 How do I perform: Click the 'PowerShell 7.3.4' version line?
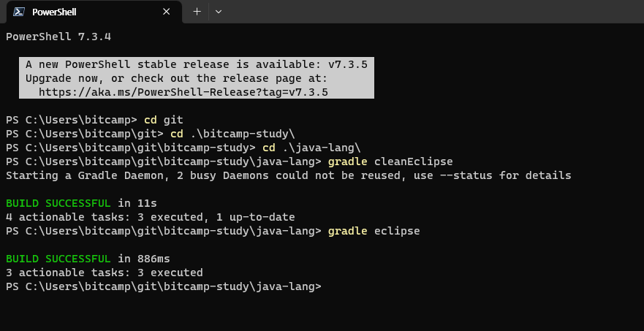pos(58,37)
